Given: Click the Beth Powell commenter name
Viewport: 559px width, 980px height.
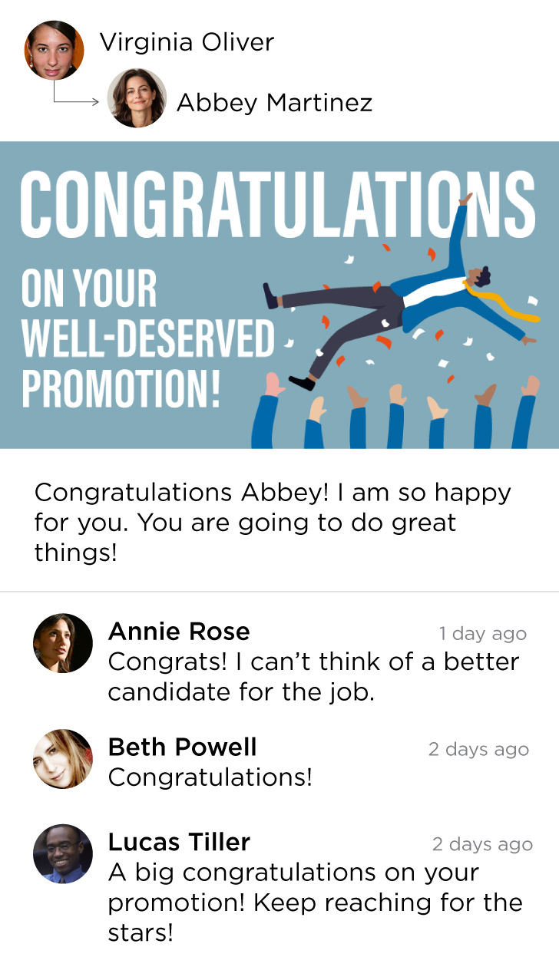Looking at the screenshot, I should pos(182,747).
